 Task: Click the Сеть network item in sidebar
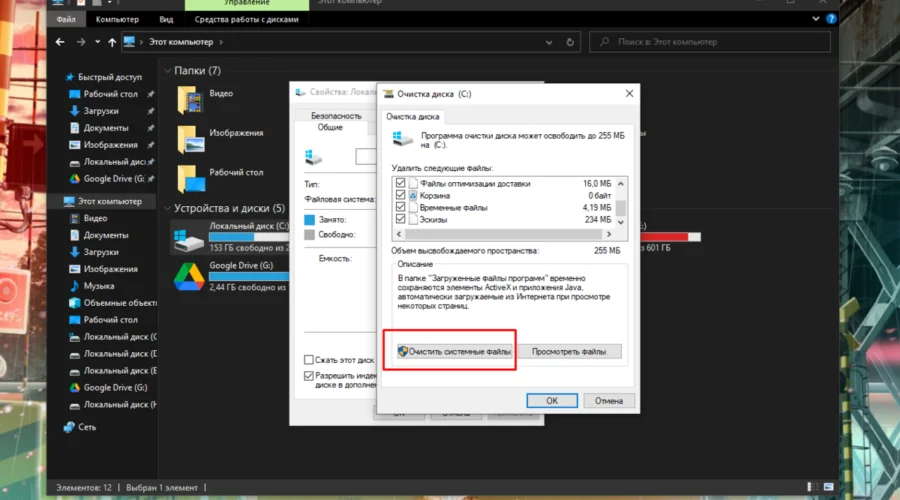click(87, 426)
